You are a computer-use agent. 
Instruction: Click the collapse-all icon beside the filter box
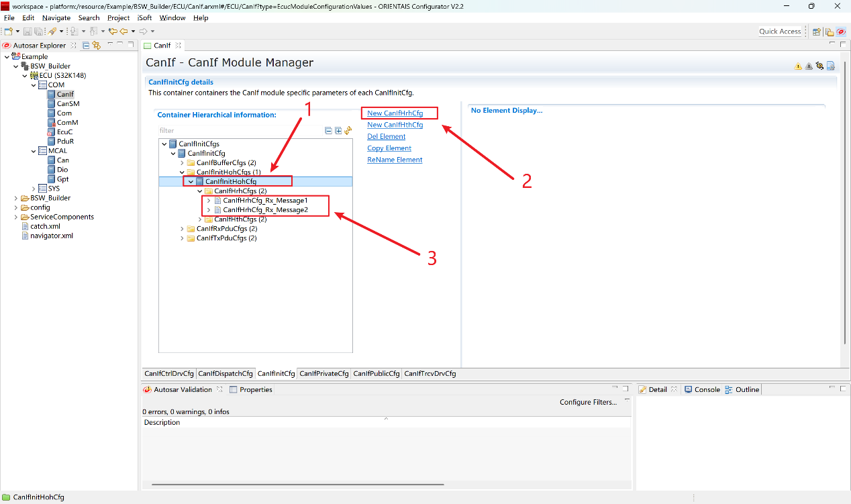pyautogui.click(x=328, y=131)
